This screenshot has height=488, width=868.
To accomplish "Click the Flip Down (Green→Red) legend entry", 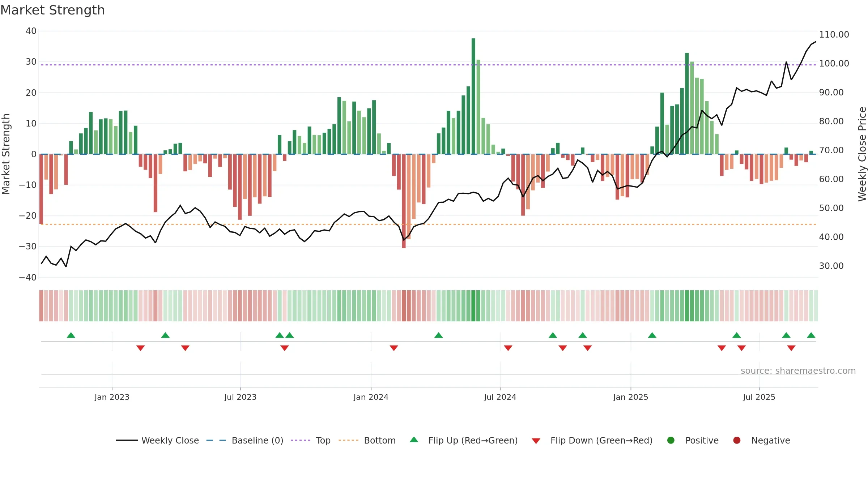I will pos(592,440).
